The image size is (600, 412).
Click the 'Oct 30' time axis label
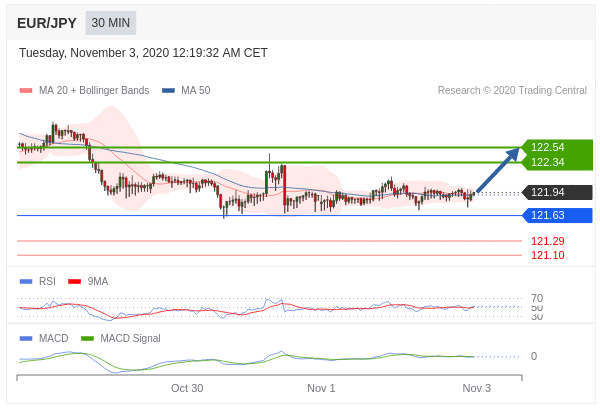click(x=187, y=388)
